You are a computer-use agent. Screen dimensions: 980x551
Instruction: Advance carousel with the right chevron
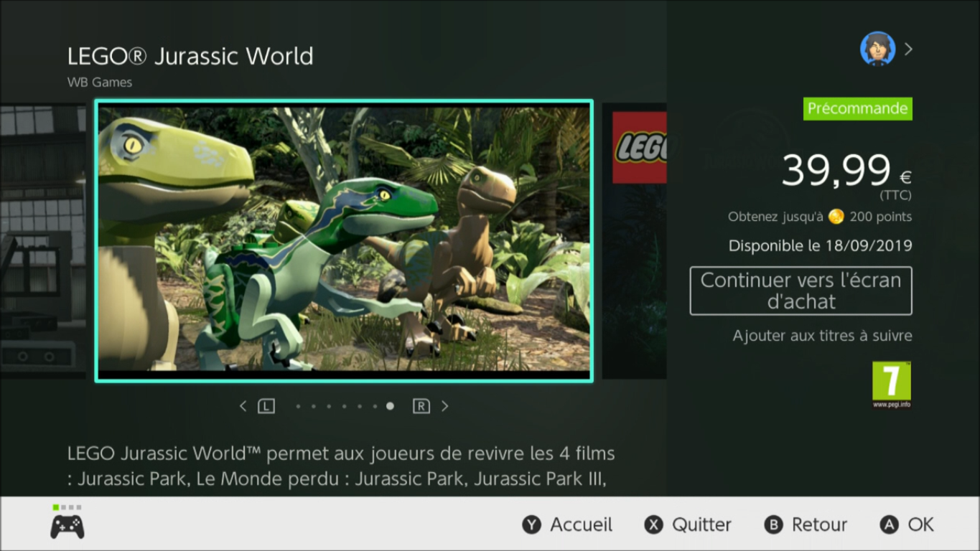click(x=445, y=406)
